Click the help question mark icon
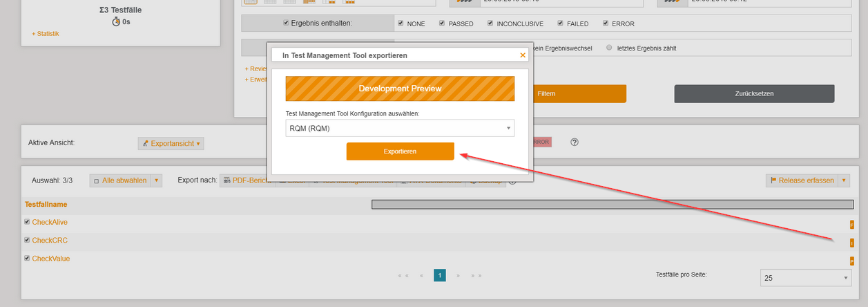The width and height of the screenshot is (868, 307). 574,142
